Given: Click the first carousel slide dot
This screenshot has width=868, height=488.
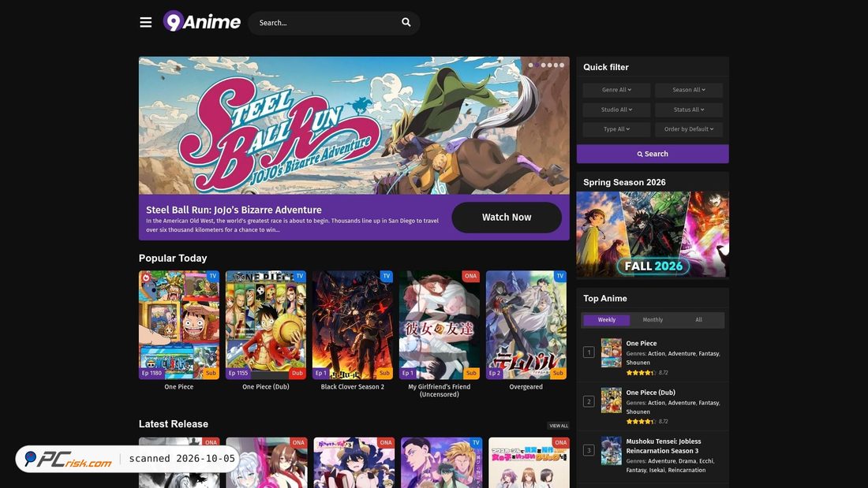Looking at the screenshot, I should (x=530, y=65).
